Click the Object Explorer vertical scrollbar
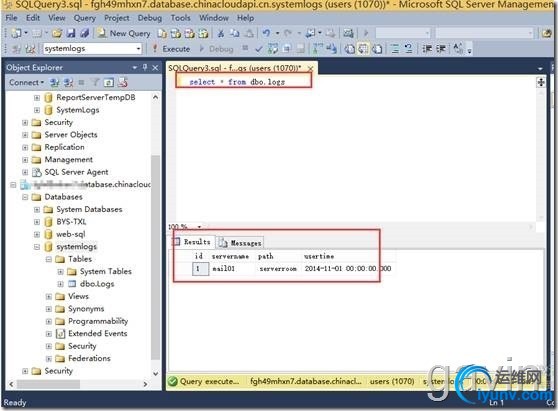558x411 pixels. point(156,258)
